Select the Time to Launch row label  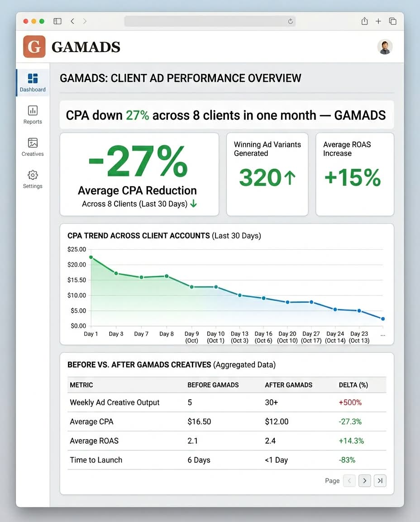(x=96, y=460)
